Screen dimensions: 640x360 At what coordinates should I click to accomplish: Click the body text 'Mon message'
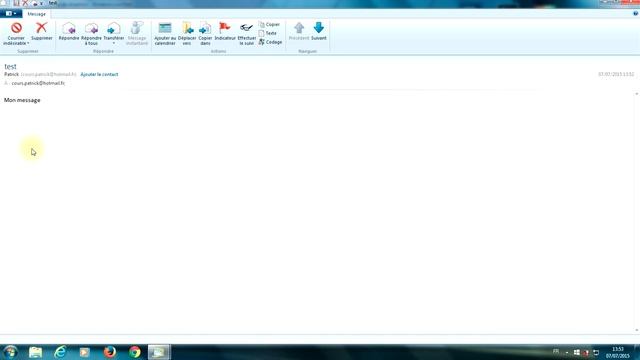pyautogui.click(x=22, y=100)
